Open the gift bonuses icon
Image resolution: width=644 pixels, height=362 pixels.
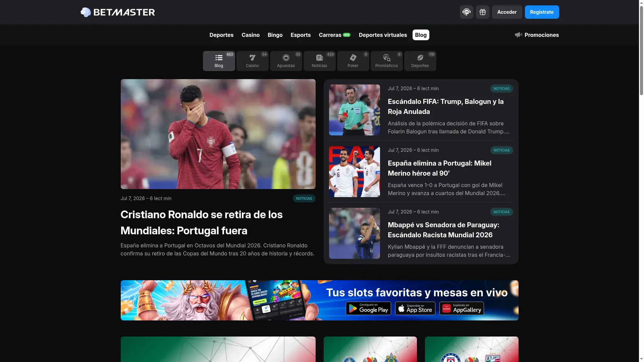482,12
